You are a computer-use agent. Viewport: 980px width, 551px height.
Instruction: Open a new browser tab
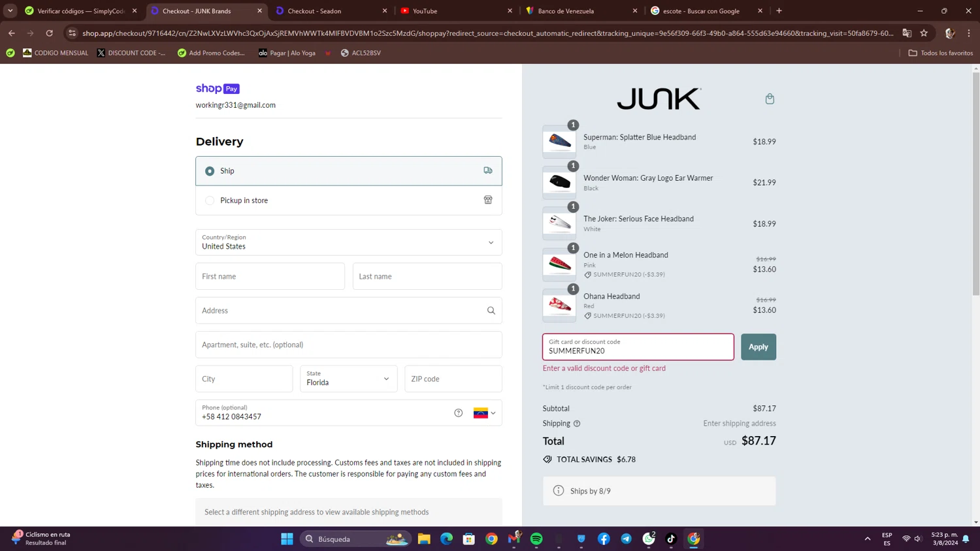pyautogui.click(x=779, y=11)
